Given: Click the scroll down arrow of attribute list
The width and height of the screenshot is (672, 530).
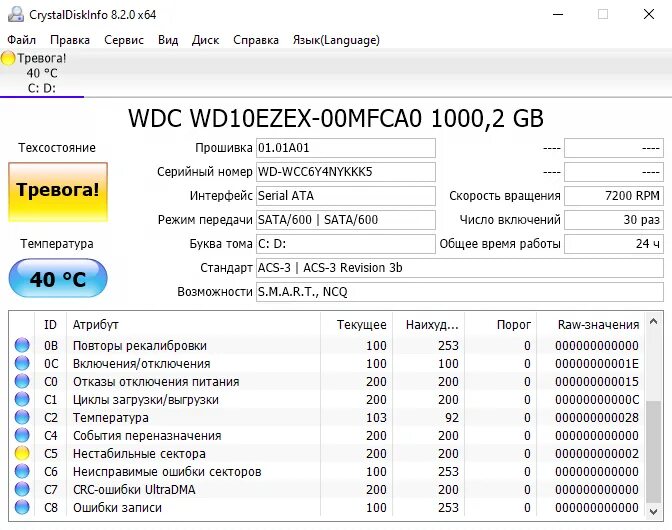Looking at the screenshot, I should (x=654, y=511).
